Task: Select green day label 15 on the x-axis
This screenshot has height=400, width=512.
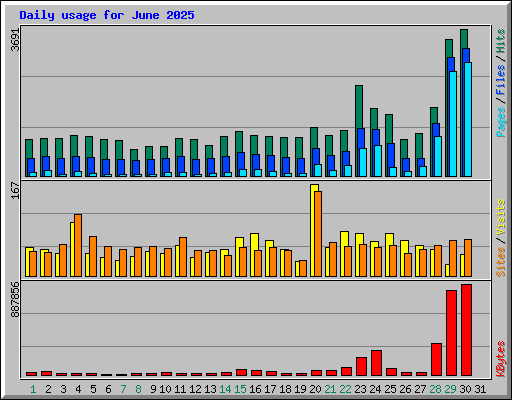Action: [x=240, y=389]
